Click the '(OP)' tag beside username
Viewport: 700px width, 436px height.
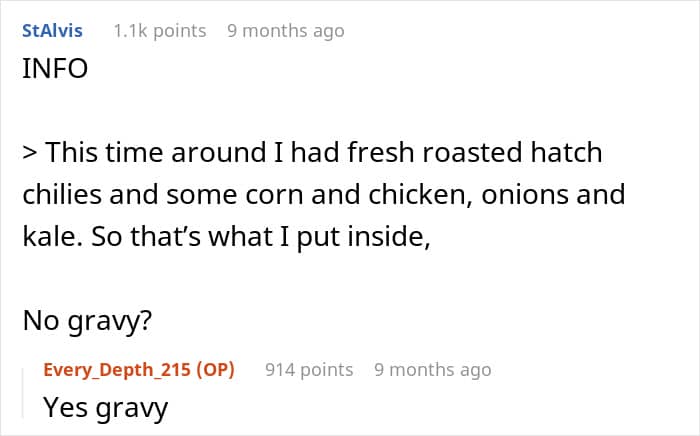point(215,370)
